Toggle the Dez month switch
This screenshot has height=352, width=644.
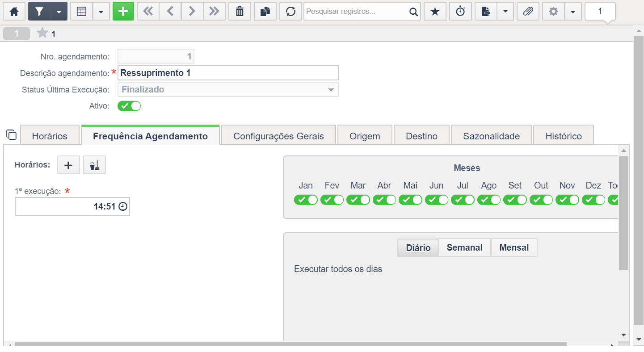point(593,200)
